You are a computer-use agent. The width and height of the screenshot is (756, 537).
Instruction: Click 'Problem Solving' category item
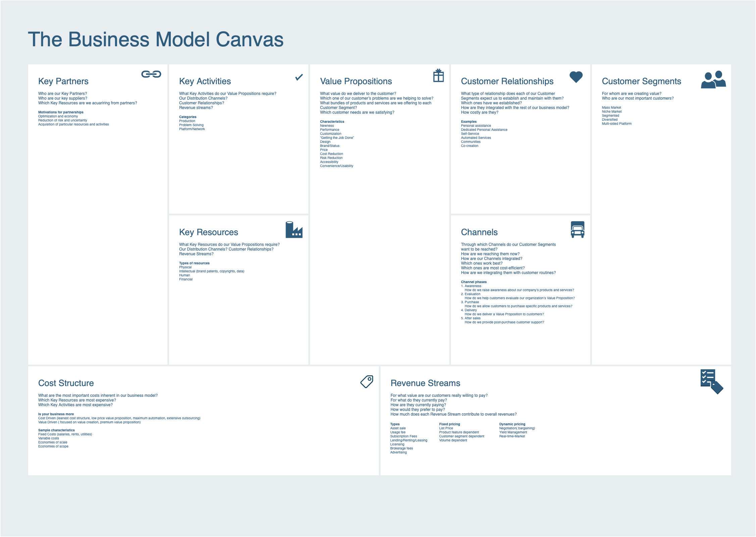(191, 125)
